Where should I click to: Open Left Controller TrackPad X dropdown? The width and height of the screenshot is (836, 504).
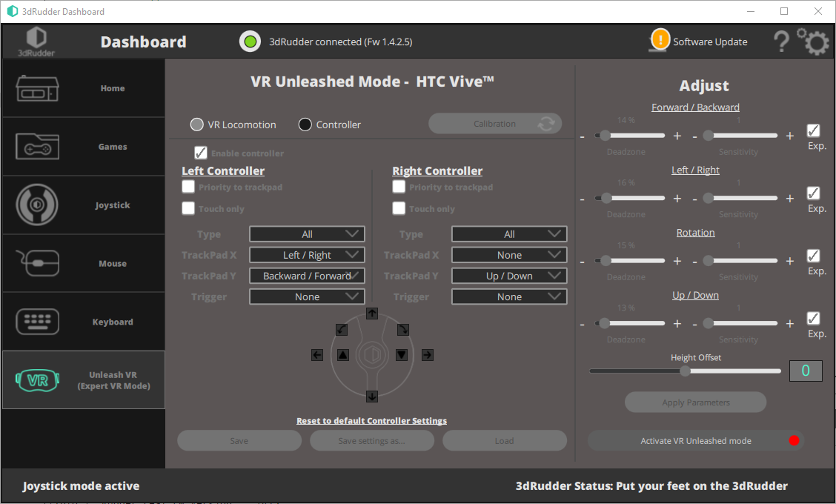[307, 255]
